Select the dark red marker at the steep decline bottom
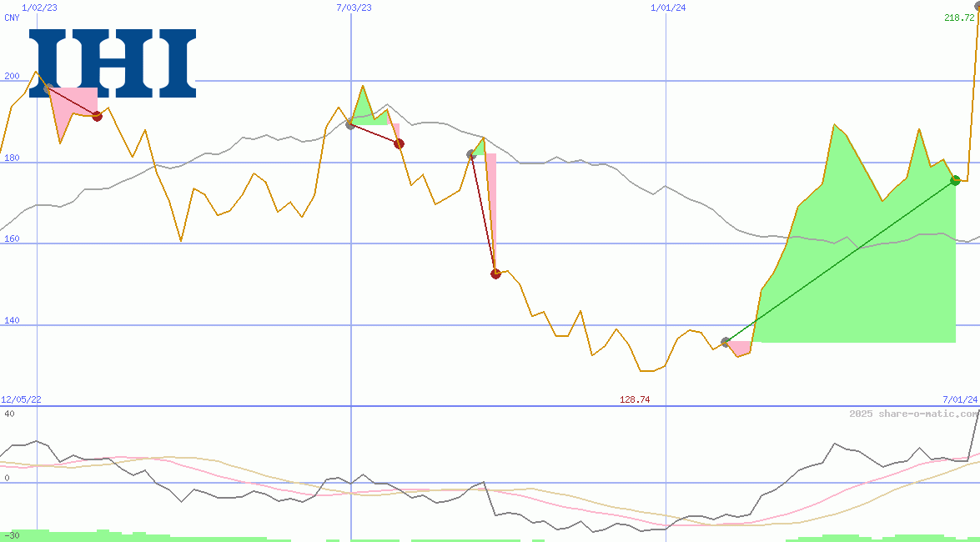The image size is (980, 542). coord(495,272)
